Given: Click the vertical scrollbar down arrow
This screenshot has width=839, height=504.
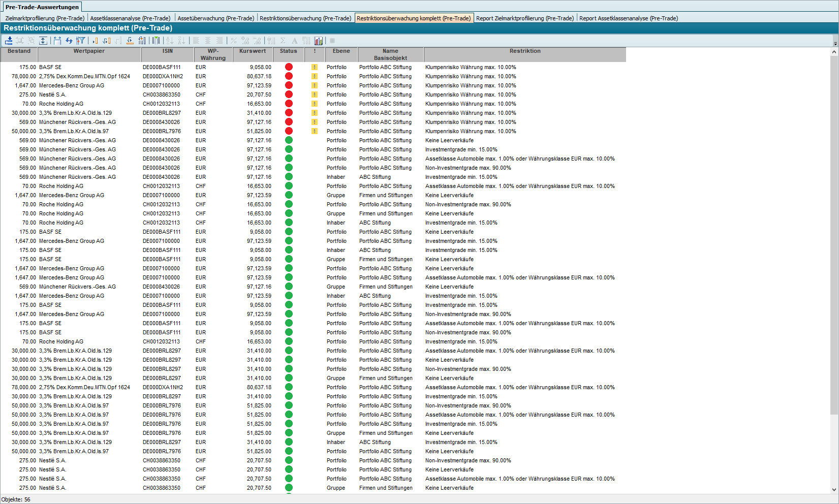Looking at the screenshot, I should (834, 490).
